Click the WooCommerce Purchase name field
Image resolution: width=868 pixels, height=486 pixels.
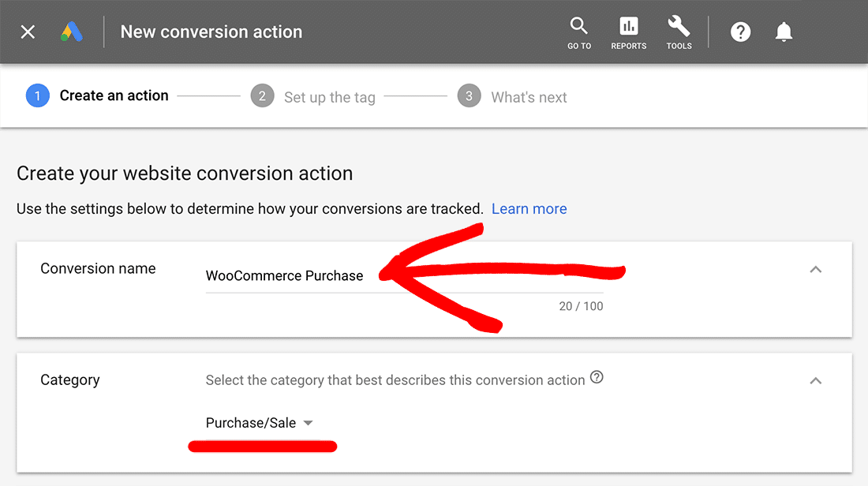coord(404,276)
